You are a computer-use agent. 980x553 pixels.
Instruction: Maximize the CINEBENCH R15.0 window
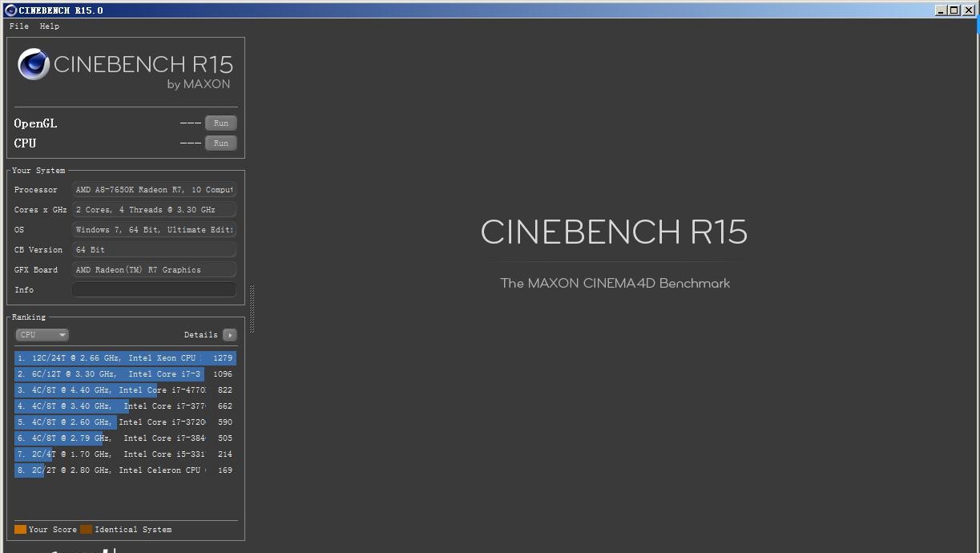point(954,10)
